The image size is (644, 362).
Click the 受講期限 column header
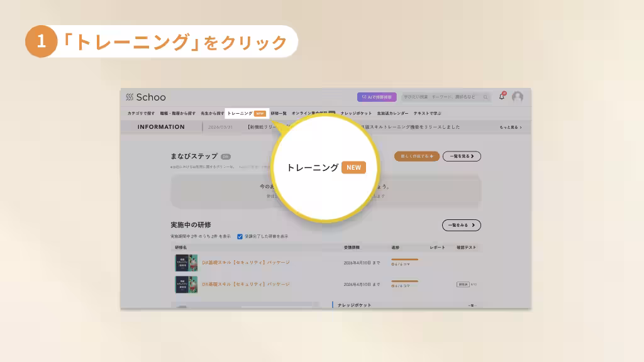click(352, 248)
